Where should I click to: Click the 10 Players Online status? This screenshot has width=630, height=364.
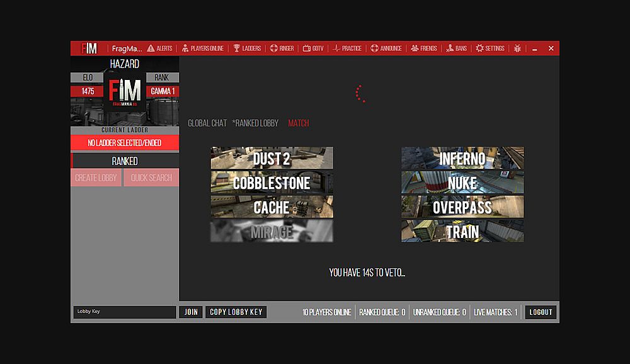point(326,312)
